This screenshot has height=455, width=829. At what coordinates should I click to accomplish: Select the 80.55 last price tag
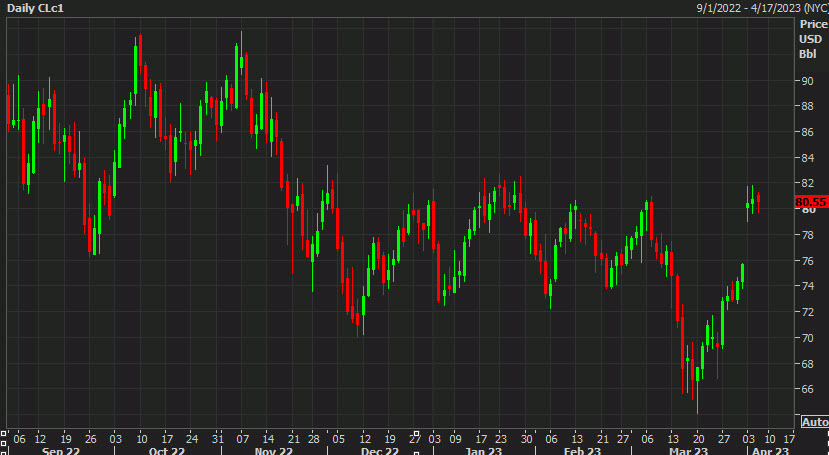tap(811, 202)
